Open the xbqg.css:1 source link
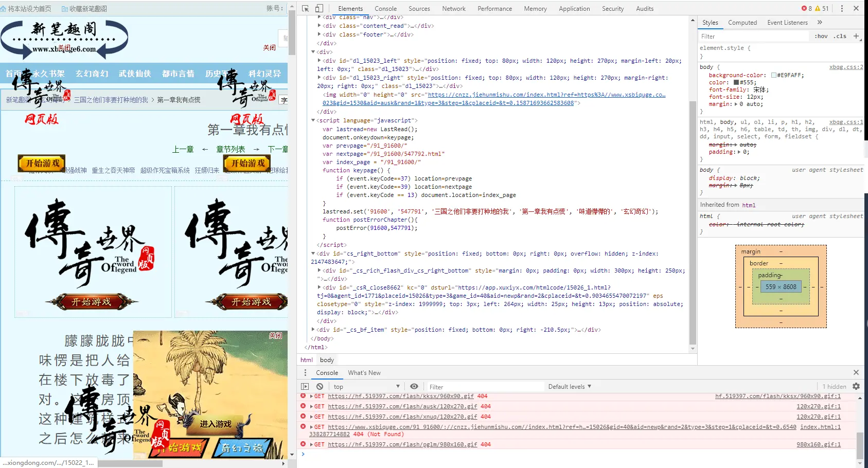868x468 pixels. (x=846, y=122)
